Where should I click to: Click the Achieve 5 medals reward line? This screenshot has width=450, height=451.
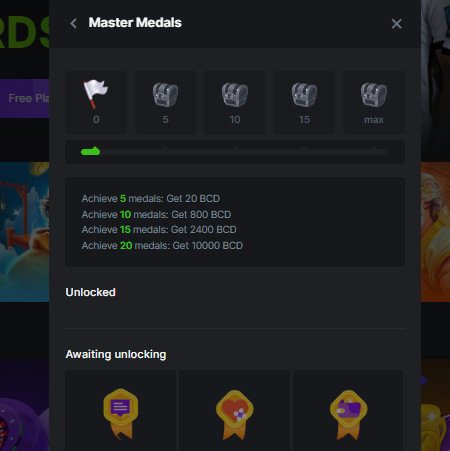151,199
